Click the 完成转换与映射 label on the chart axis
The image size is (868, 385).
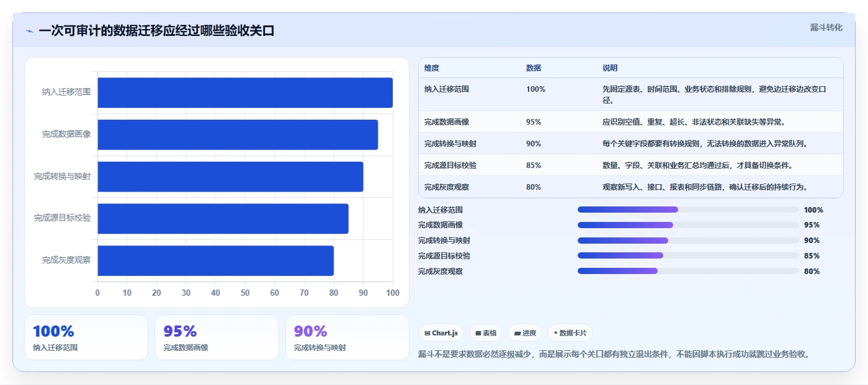click(x=63, y=176)
